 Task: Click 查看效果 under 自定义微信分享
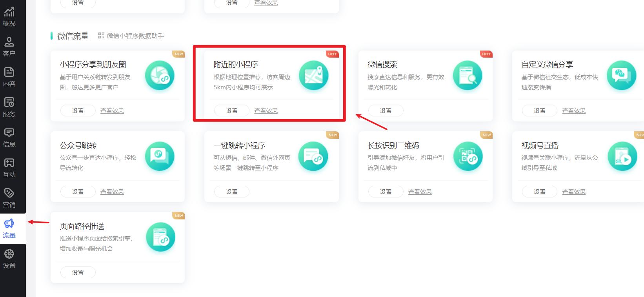574,111
